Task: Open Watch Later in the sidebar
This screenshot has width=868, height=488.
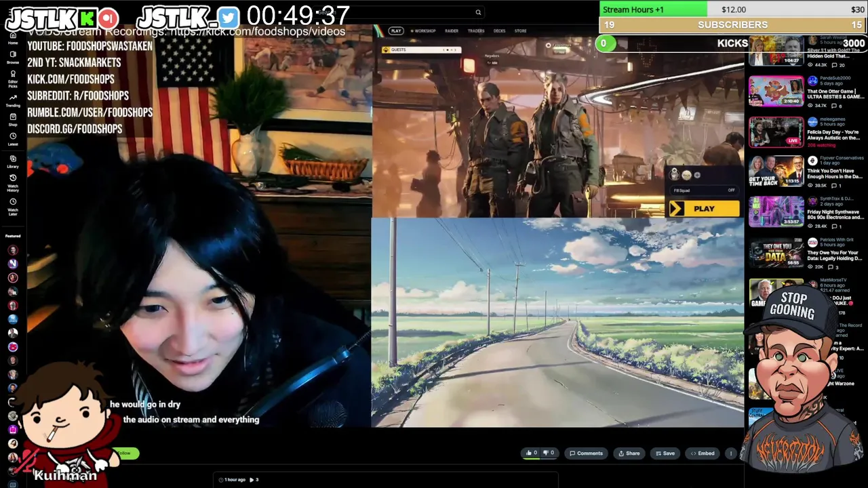Action: [12, 207]
